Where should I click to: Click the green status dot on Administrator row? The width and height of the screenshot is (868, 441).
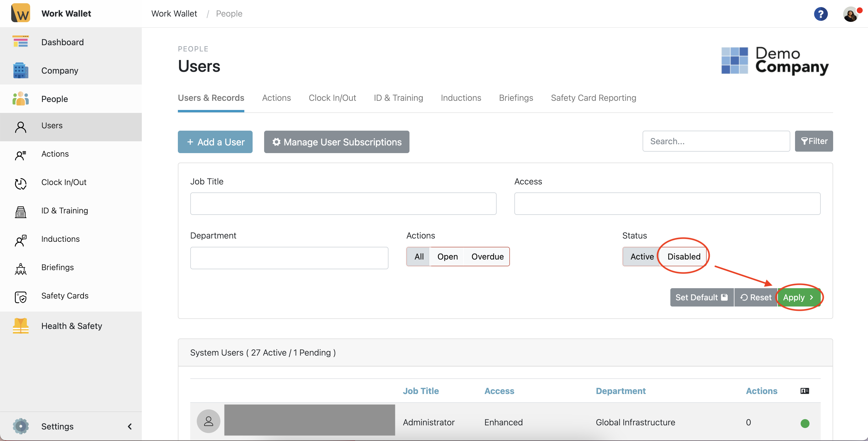(805, 423)
